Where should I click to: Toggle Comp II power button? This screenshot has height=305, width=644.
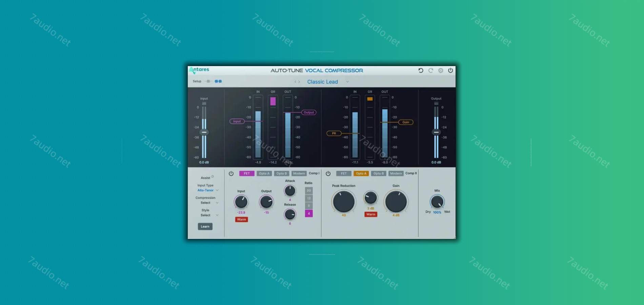pyautogui.click(x=328, y=174)
